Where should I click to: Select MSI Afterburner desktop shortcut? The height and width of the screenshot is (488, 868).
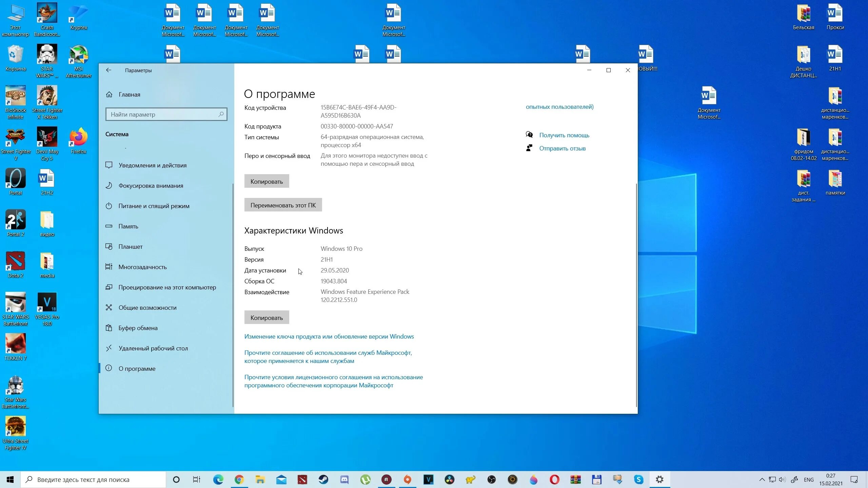point(79,61)
